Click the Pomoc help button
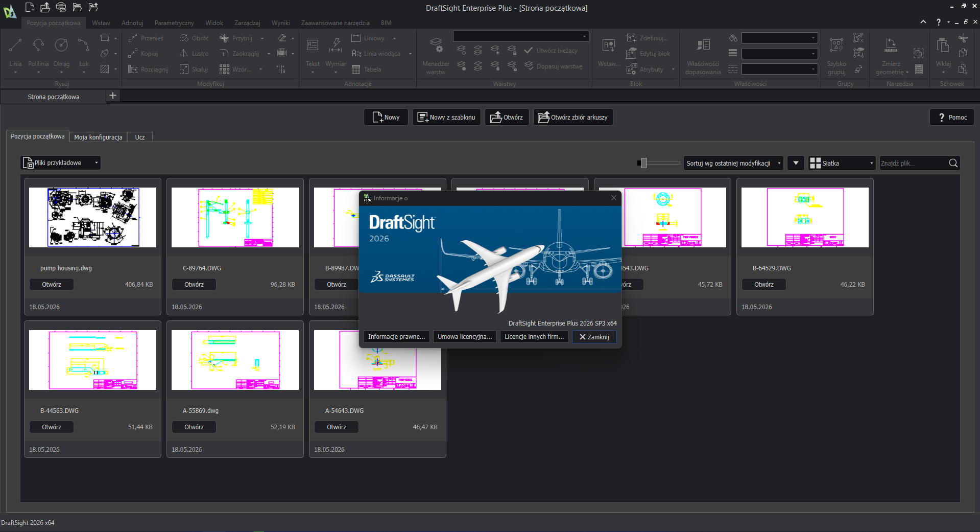The image size is (980, 532). pos(952,117)
